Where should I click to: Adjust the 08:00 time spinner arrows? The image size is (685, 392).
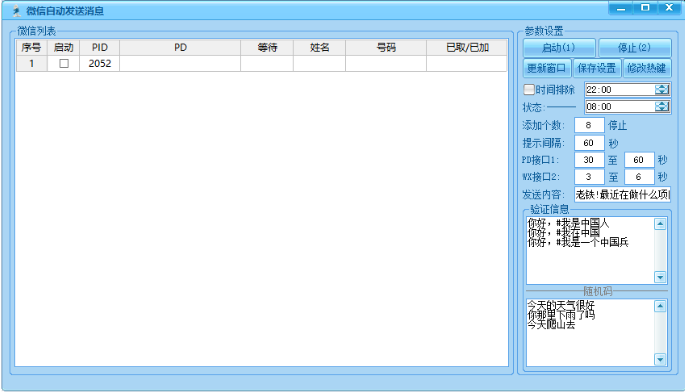[x=662, y=107]
